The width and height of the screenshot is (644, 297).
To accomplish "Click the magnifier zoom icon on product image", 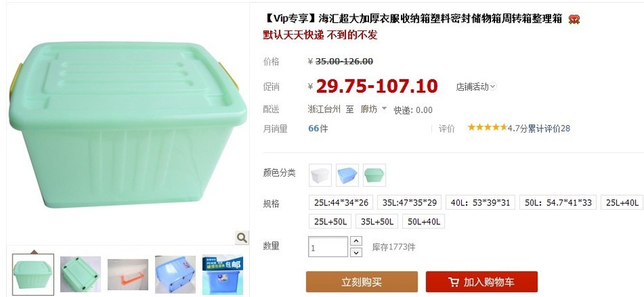I will point(242,237).
